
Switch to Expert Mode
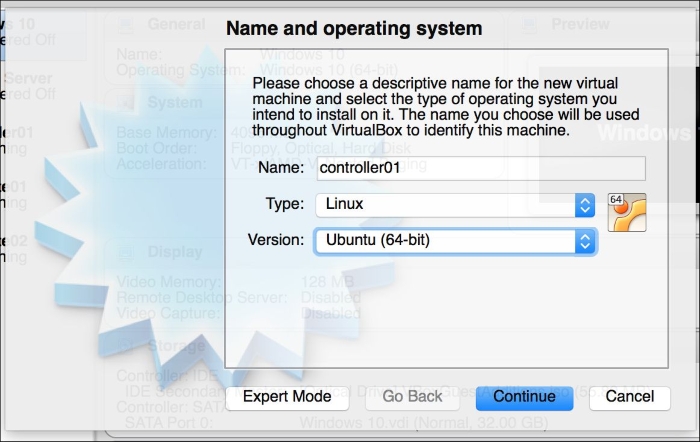pyautogui.click(x=287, y=397)
